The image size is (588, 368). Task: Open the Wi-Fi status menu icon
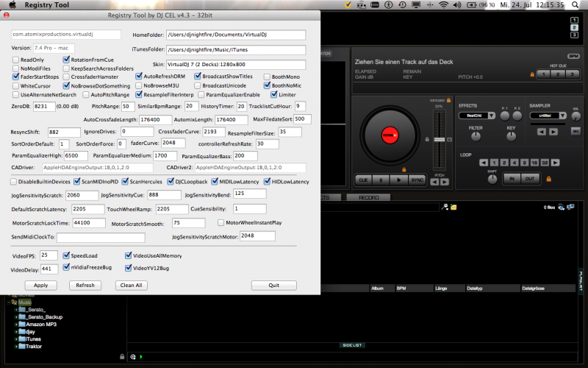[x=444, y=5]
